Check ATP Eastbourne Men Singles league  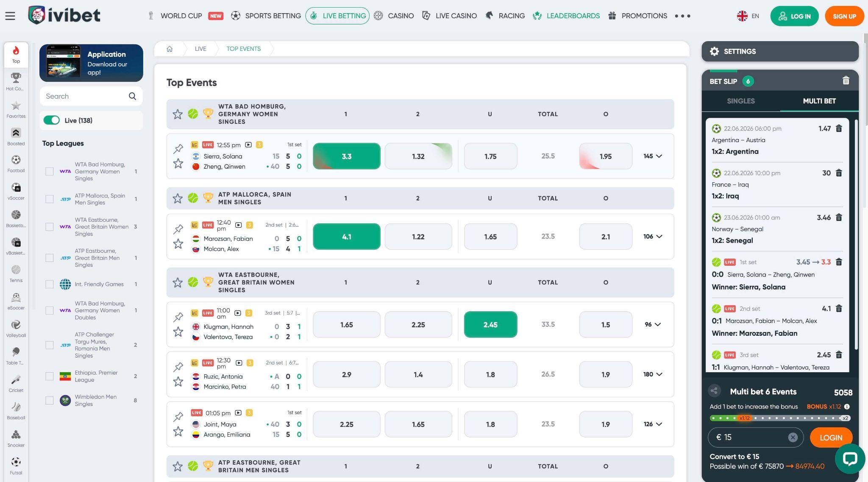click(50, 258)
